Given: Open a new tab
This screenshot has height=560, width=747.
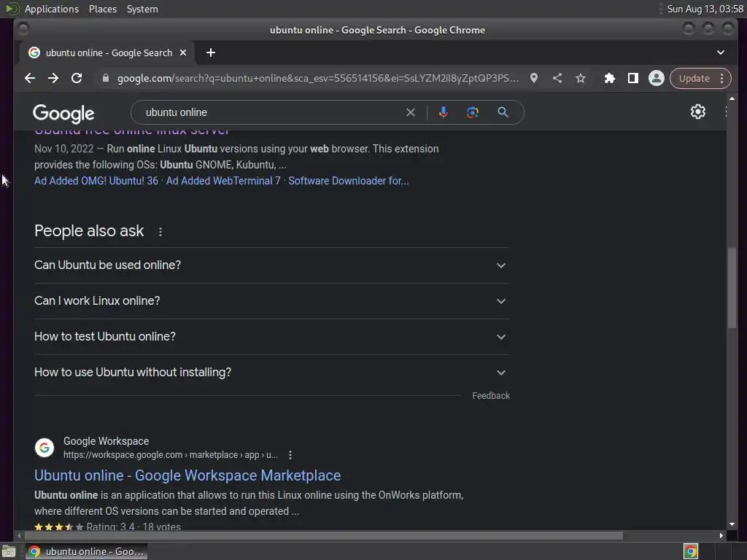Looking at the screenshot, I should 211,52.
